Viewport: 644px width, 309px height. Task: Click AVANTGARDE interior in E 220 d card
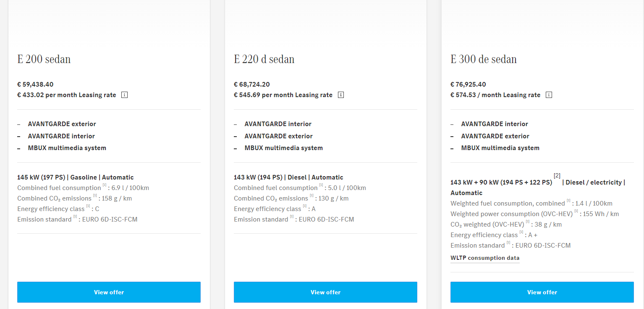point(278,124)
